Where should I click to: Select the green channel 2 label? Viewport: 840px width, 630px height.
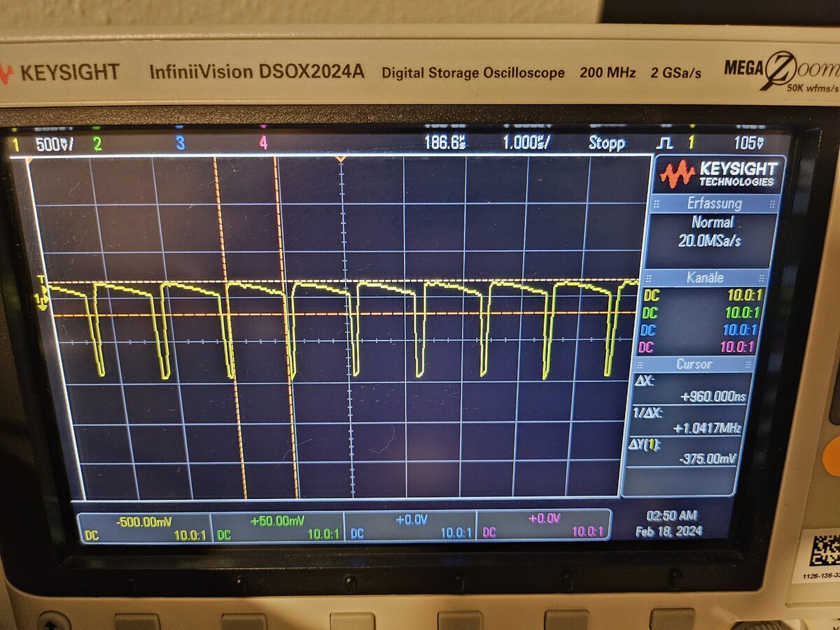[97, 144]
